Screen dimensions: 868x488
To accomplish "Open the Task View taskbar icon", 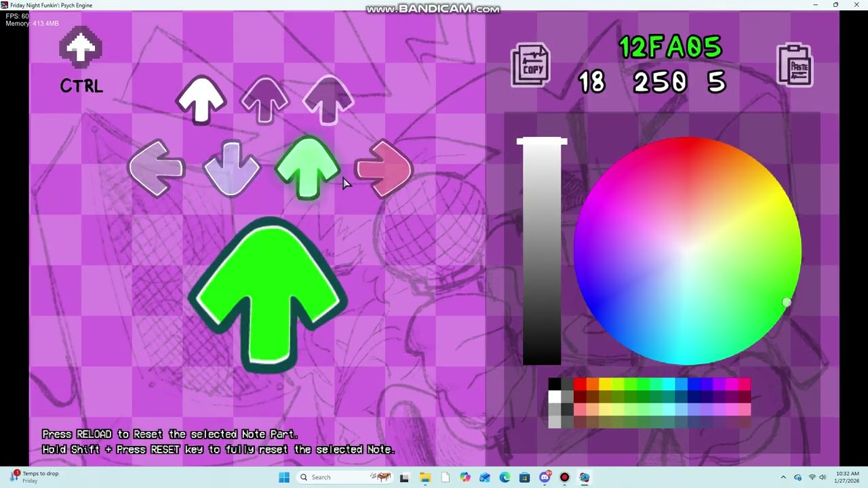I will (x=404, y=477).
